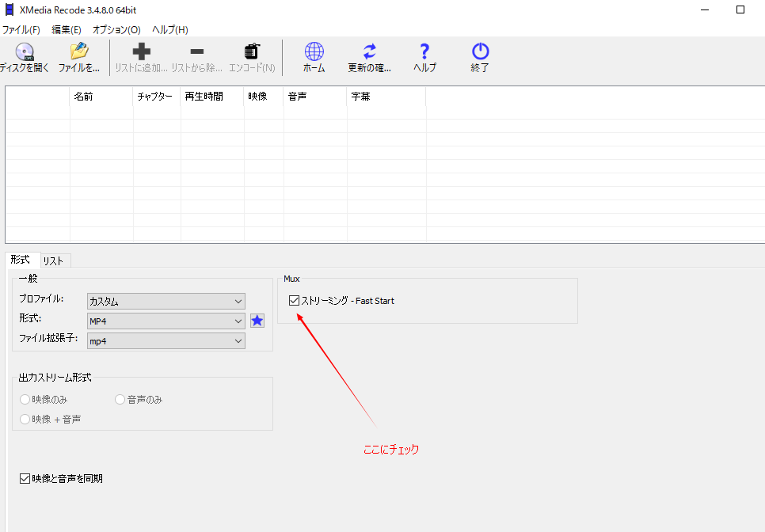The image size is (765, 532).
Task: Open the Home (ホーム) globe icon
Action: (314, 52)
